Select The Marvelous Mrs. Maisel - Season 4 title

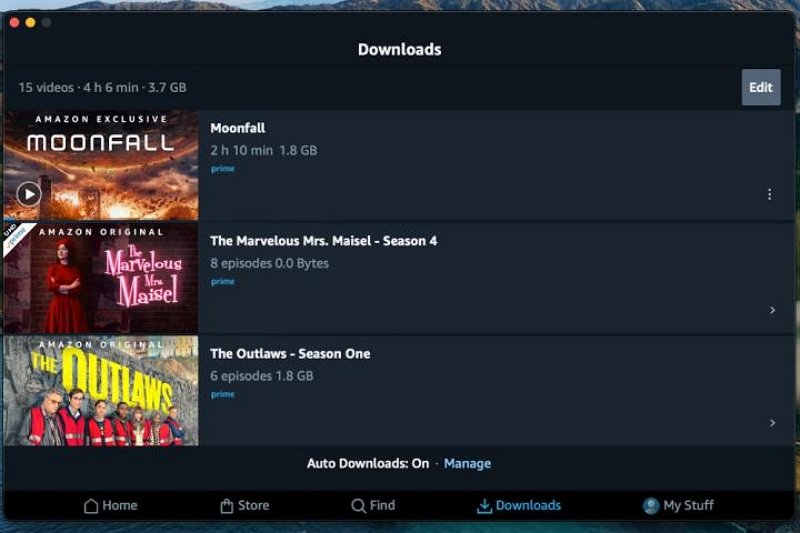click(323, 241)
